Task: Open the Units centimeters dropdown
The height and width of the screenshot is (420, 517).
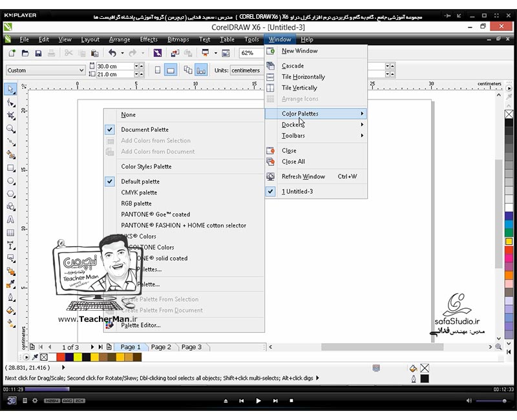Action: (247, 70)
